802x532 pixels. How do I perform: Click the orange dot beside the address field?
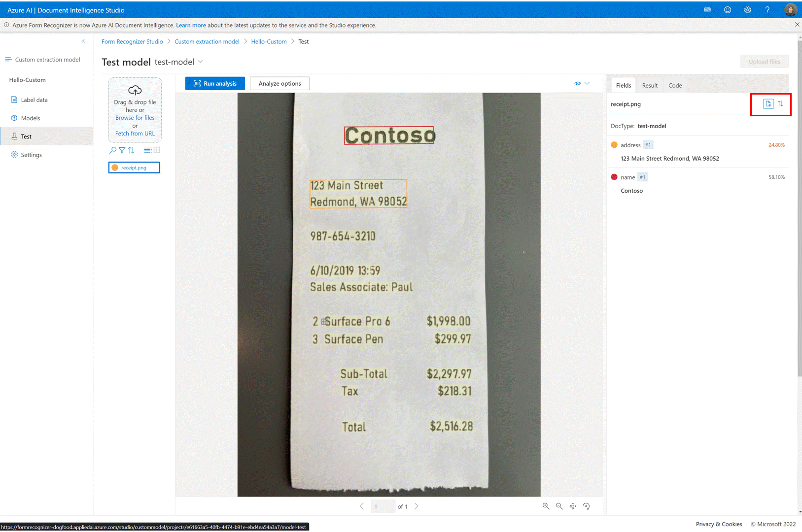614,144
